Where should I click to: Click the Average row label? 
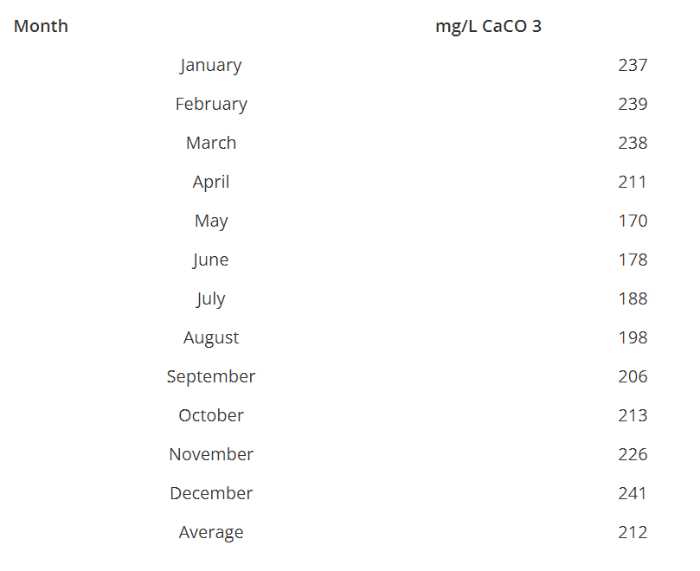tap(211, 533)
